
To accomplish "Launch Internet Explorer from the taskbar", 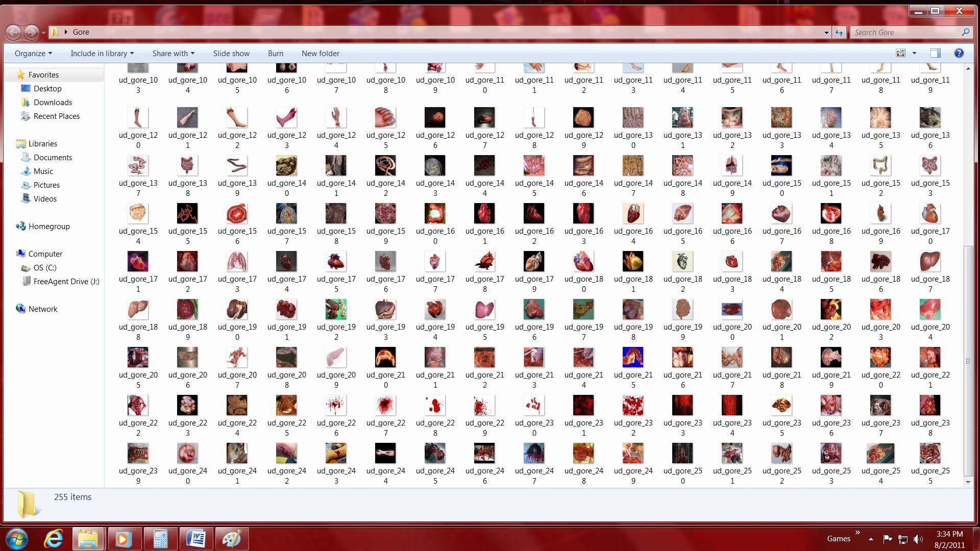I will coord(53,539).
